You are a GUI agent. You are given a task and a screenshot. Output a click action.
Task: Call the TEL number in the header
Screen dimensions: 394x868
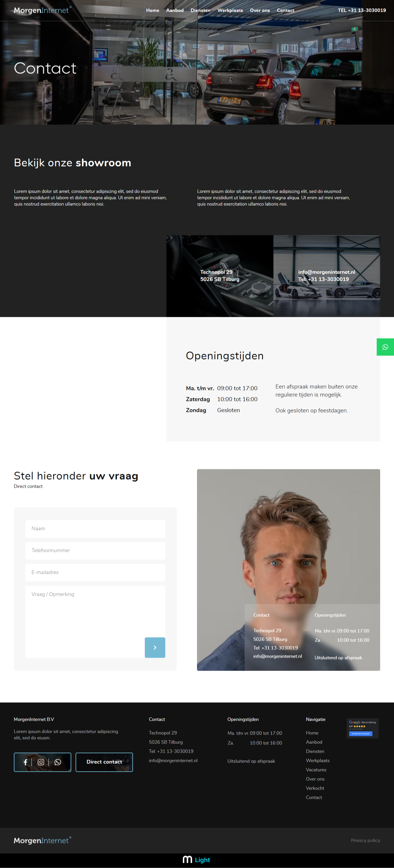362,10
